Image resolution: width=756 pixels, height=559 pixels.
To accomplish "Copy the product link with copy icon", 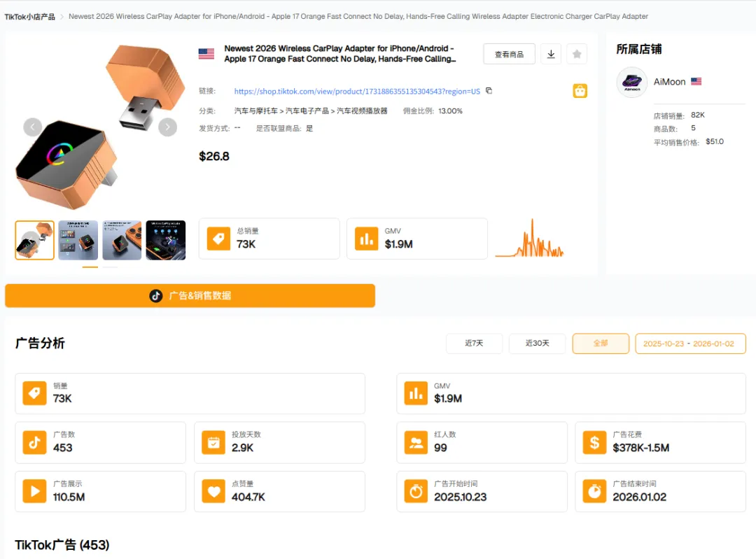I will tap(489, 90).
